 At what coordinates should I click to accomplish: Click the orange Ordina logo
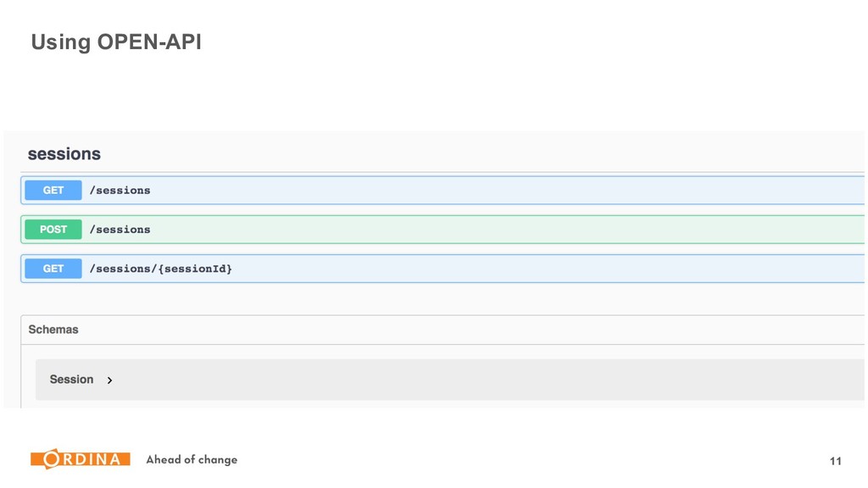(x=81, y=458)
